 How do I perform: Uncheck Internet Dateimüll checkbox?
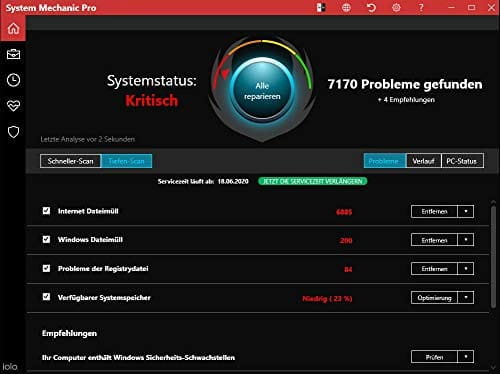click(46, 211)
